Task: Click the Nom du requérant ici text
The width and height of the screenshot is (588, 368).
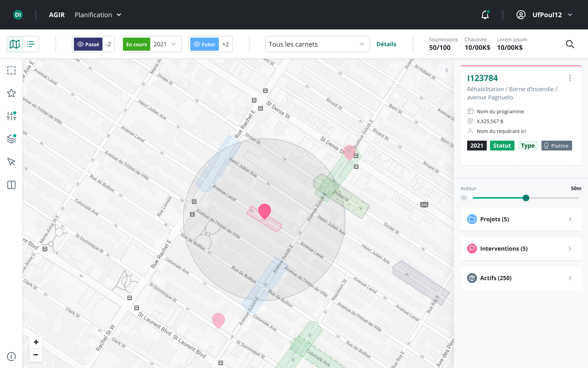Action: pyautogui.click(x=501, y=131)
